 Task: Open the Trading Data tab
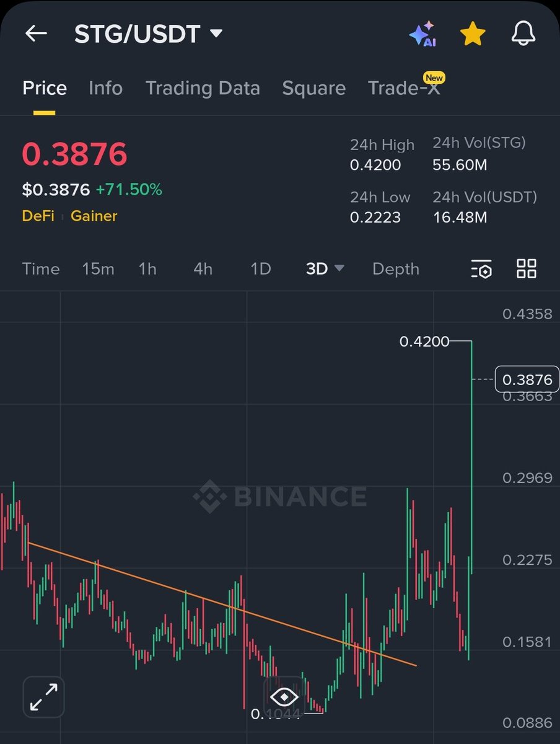[203, 88]
